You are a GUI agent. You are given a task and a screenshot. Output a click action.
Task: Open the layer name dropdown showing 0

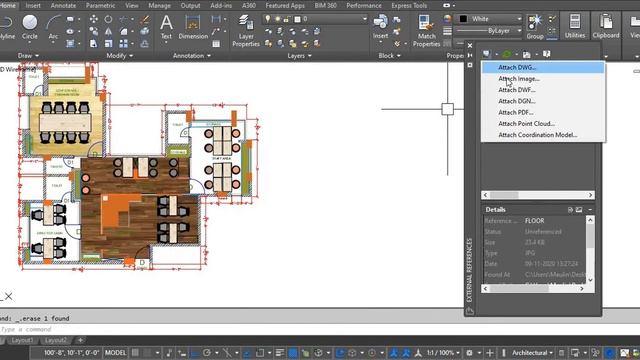point(314,19)
